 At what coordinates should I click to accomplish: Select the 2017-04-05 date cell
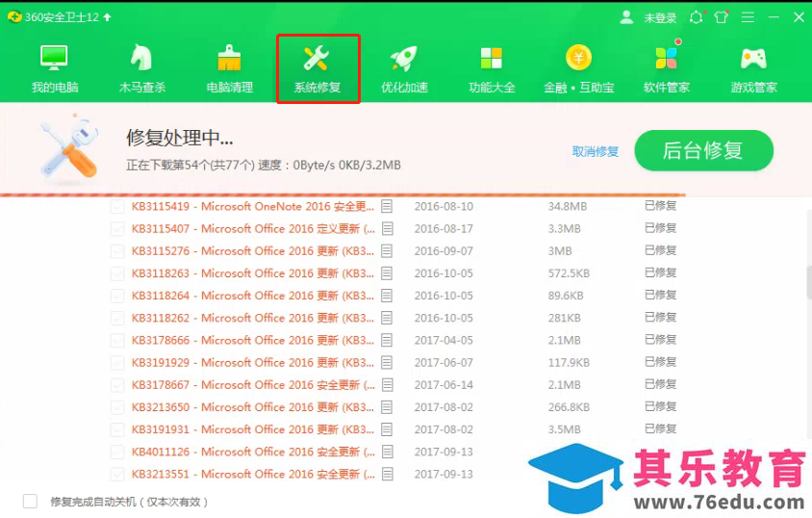click(444, 340)
